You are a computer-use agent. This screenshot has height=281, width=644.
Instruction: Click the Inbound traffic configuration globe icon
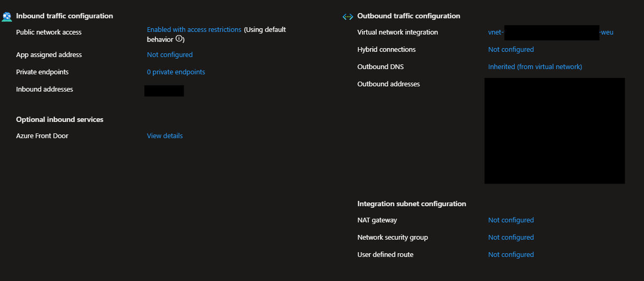(x=7, y=16)
